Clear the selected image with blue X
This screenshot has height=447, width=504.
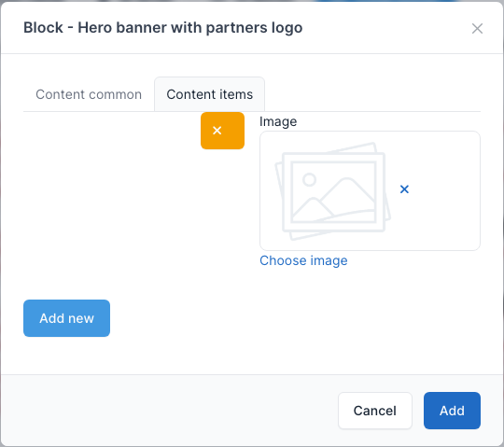click(x=404, y=189)
